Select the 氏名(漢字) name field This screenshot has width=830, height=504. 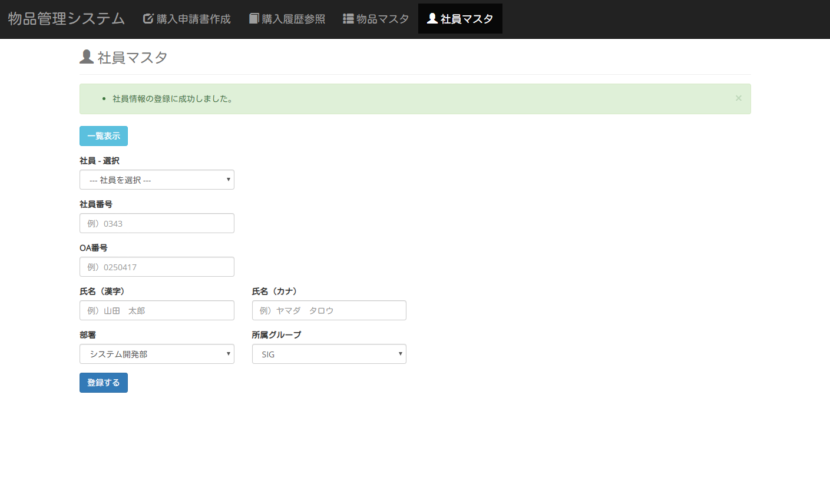tap(157, 310)
